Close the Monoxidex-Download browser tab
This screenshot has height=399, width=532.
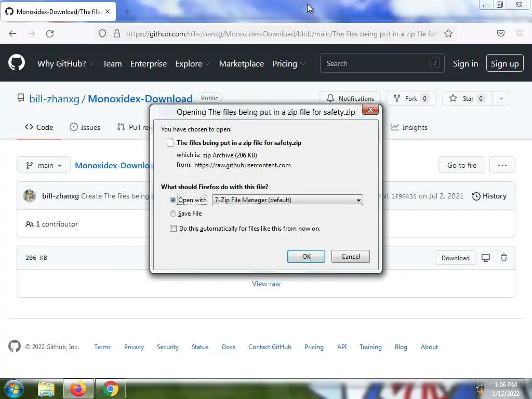[108, 11]
